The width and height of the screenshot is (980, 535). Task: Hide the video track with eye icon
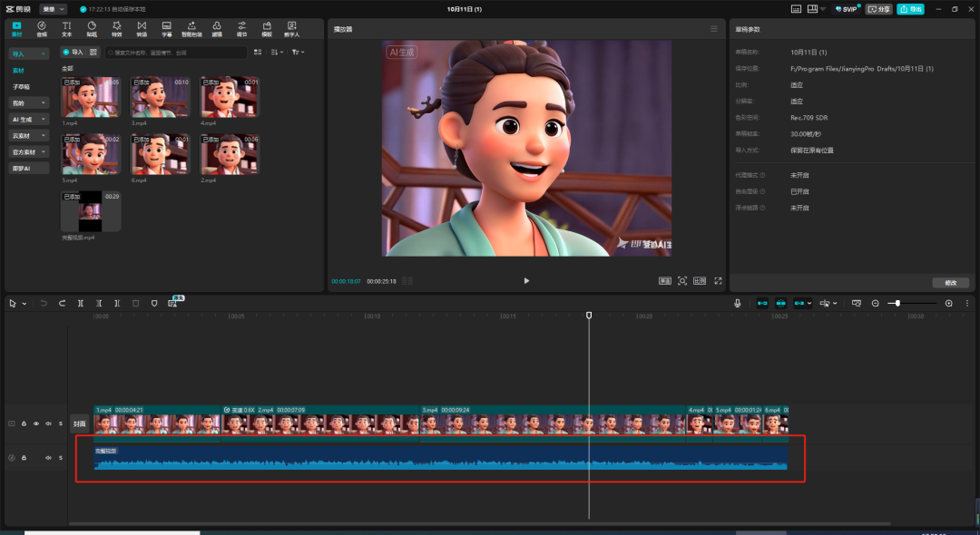point(36,423)
